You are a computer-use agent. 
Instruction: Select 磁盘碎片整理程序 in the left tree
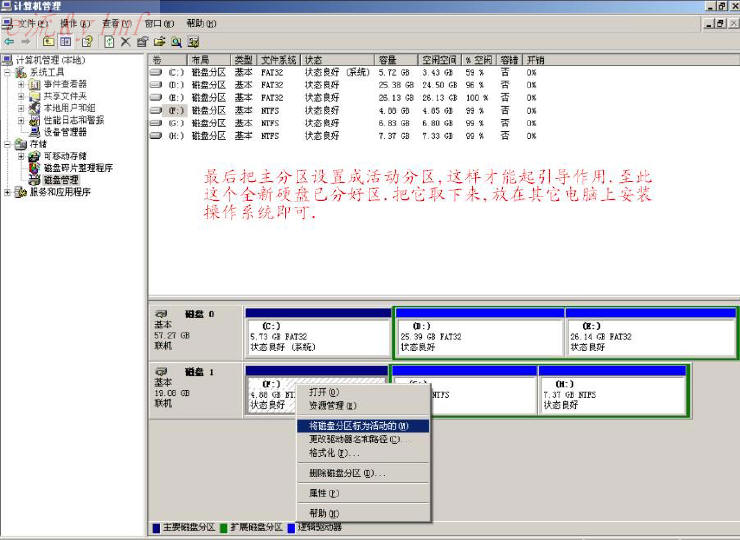77,168
